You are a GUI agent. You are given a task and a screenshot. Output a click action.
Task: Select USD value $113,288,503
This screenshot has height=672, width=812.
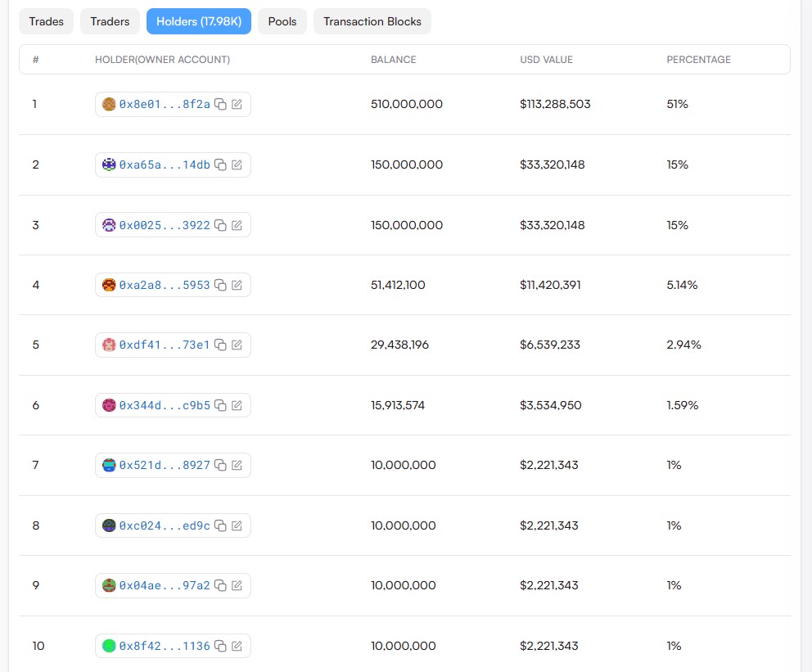(555, 104)
